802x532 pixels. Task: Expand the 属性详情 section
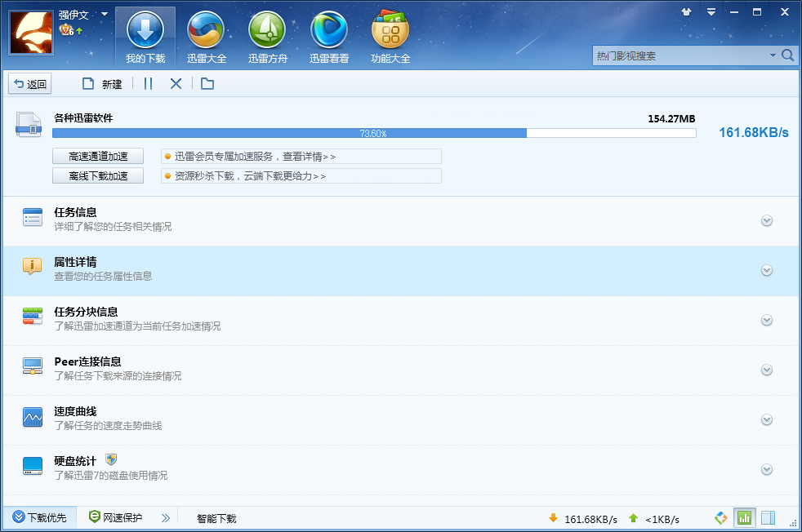click(x=766, y=270)
